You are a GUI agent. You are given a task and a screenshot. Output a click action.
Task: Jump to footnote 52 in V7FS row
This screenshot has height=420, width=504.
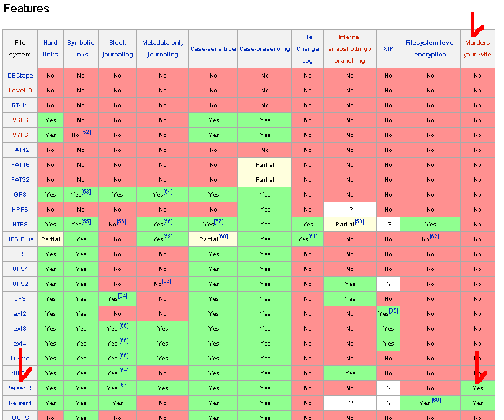click(86, 132)
